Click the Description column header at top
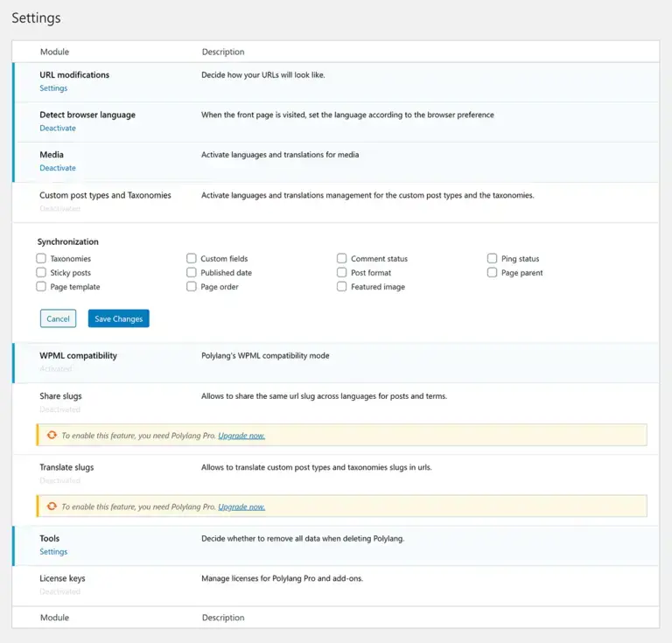672x643 pixels. coord(223,52)
